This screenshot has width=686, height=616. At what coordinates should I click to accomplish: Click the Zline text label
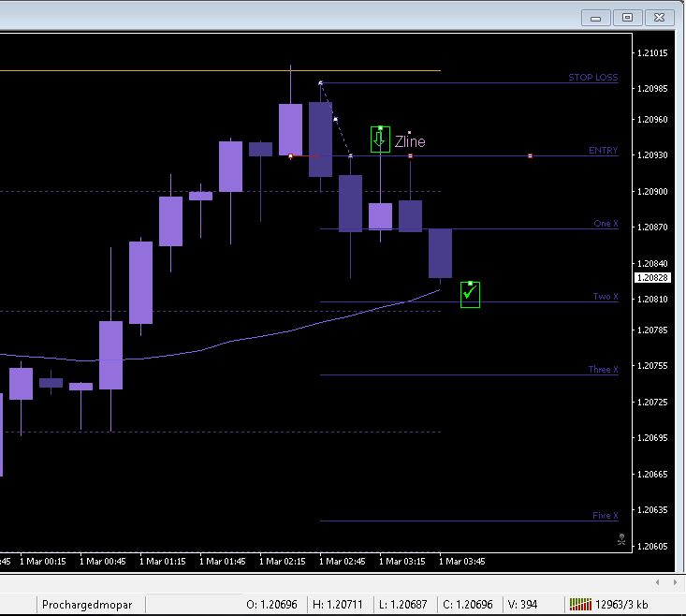pos(410,141)
